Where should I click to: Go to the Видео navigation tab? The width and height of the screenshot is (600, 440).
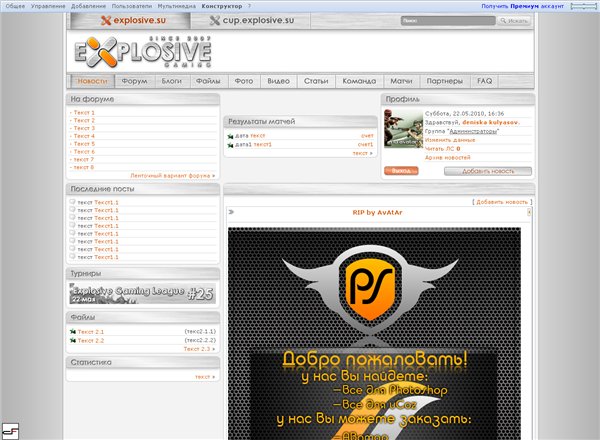(x=278, y=81)
